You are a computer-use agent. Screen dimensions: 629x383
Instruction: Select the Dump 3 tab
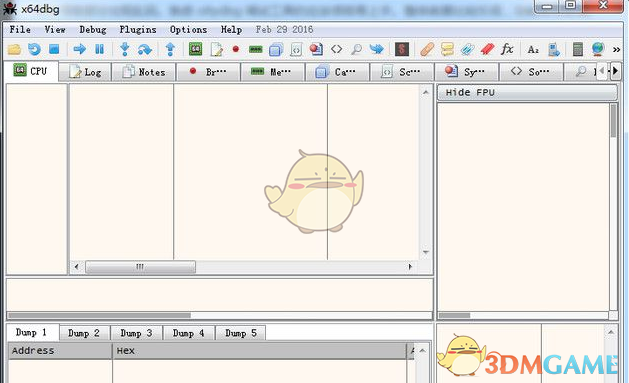click(136, 333)
